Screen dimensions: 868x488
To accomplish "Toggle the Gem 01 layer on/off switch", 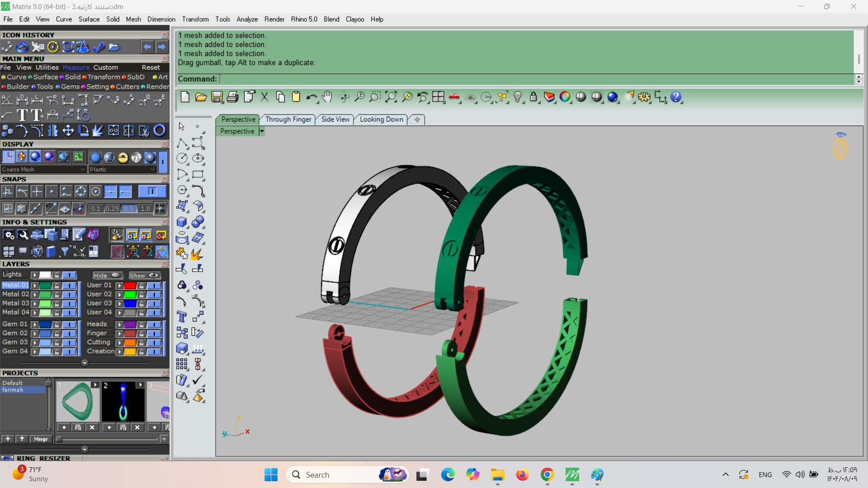I will coord(69,324).
